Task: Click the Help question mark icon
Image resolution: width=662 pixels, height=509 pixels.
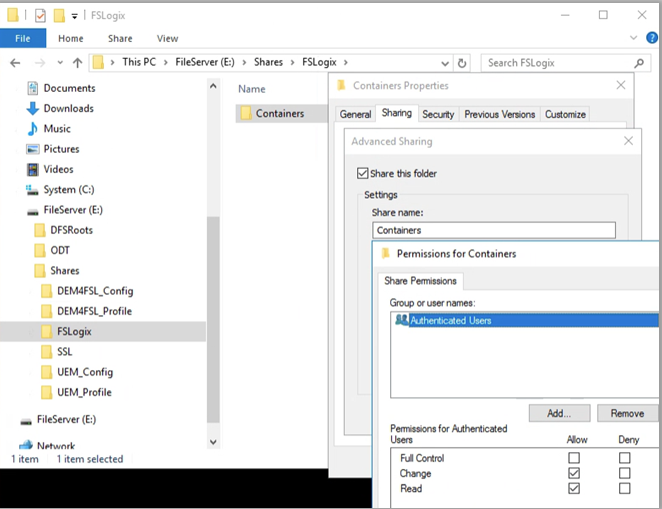Action: tap(652, 38)
